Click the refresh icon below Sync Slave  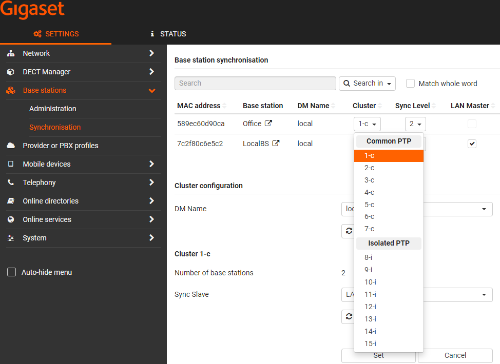point(348,316)
